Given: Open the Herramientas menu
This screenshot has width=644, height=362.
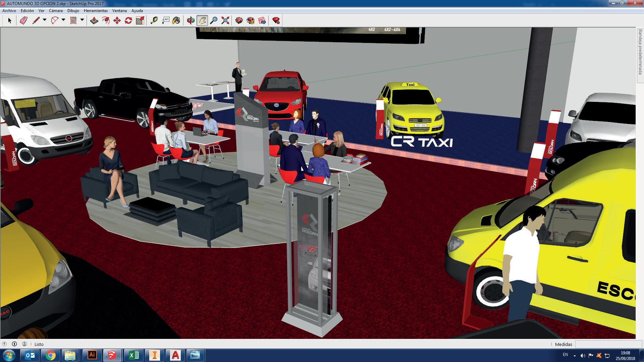Looking at the screenshot, I should (x=96, y=11).
